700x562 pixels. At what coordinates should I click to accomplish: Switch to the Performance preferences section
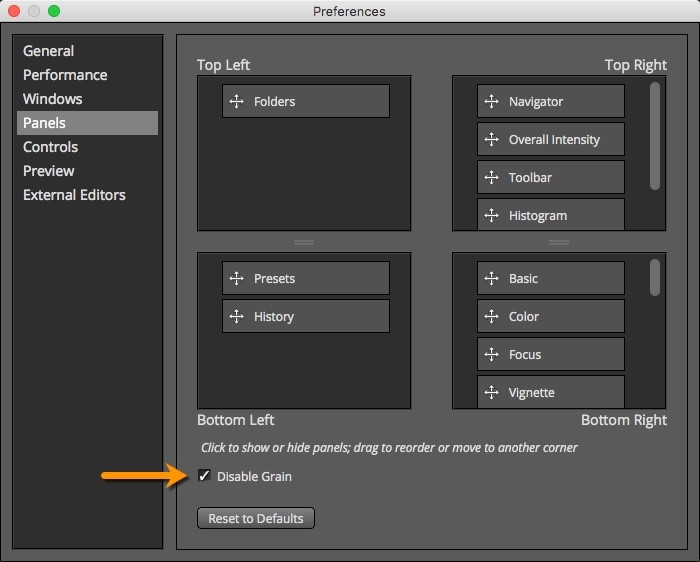pos(65,75)
